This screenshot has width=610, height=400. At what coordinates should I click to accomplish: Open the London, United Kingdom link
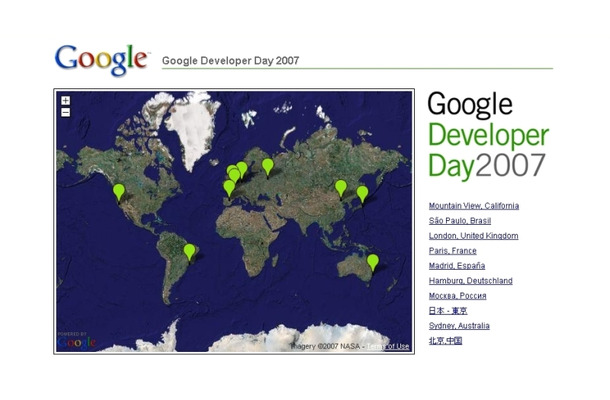(x=473, y=236)
